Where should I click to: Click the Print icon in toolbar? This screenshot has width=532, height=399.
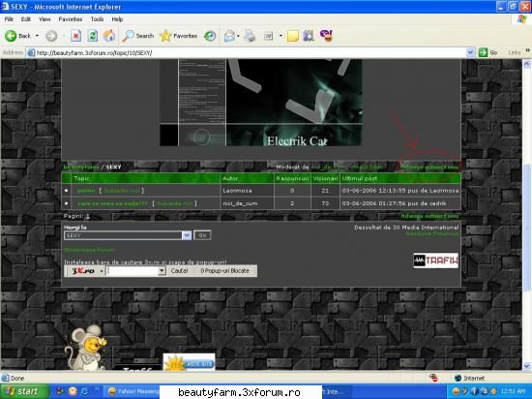tap(251, 36)
